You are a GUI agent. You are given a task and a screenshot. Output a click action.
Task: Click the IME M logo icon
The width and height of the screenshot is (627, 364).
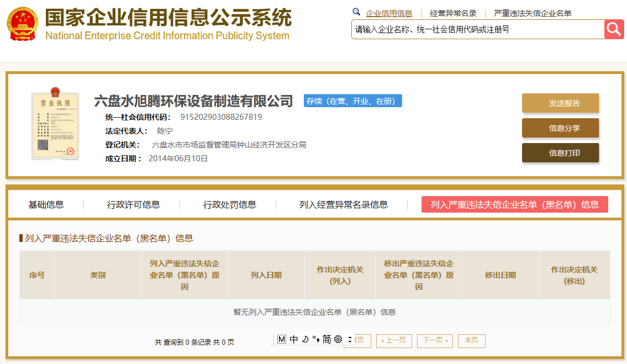(x=282, y=340)
